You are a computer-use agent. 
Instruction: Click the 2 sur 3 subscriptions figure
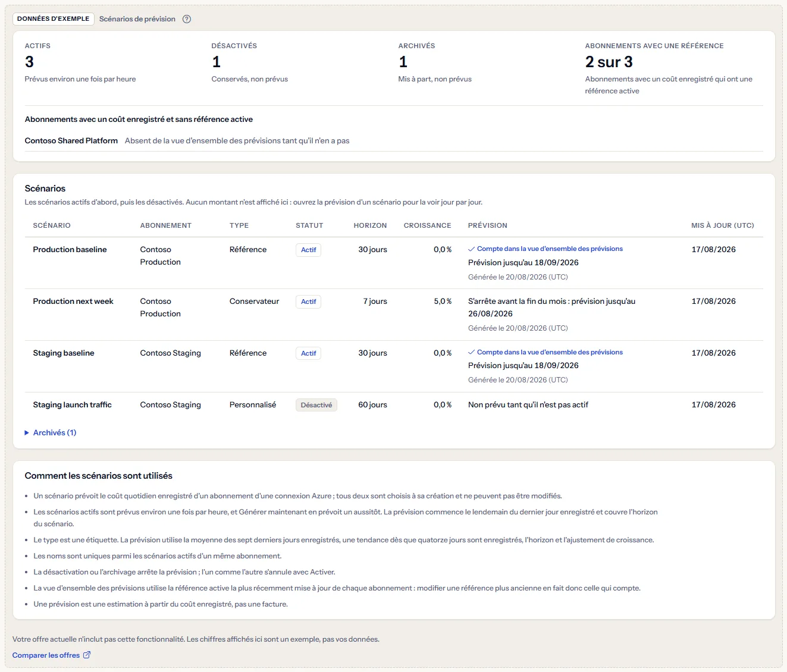coord(609,62)
